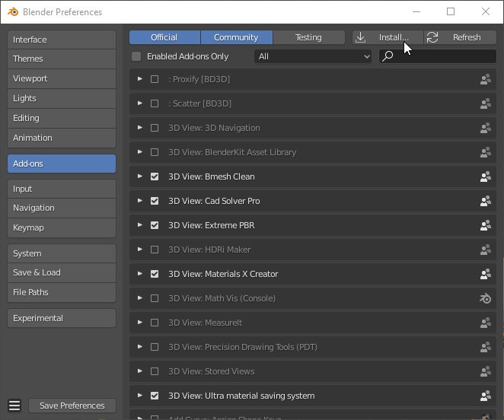Click community icon on Cad Solver Pro row
The height and width of the screenshot is (420, 504).
click(x=486, y=201)
